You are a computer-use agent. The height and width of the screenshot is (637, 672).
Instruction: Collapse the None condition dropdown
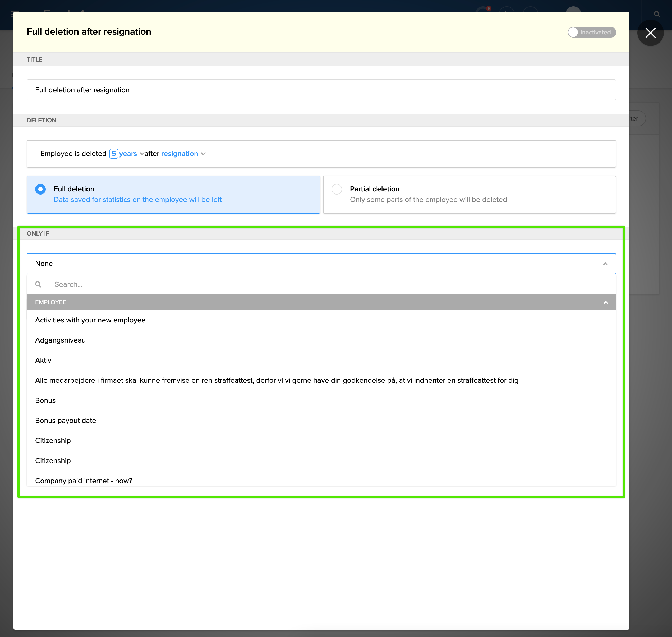click(605, 264)
